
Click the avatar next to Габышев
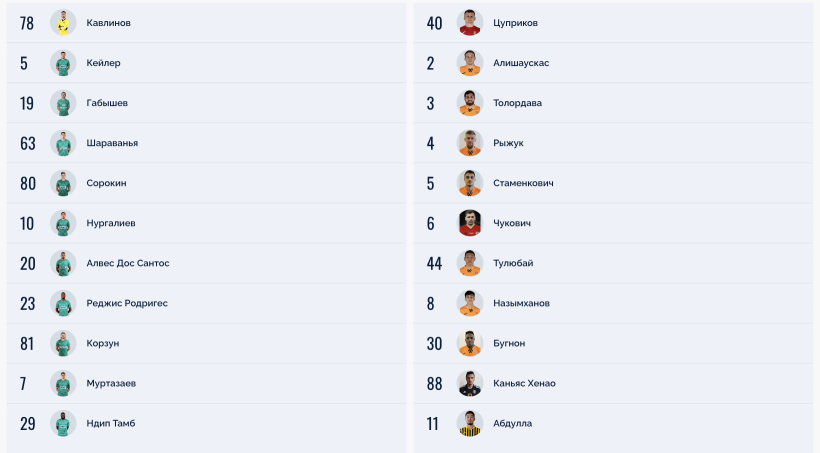(63, 103)
